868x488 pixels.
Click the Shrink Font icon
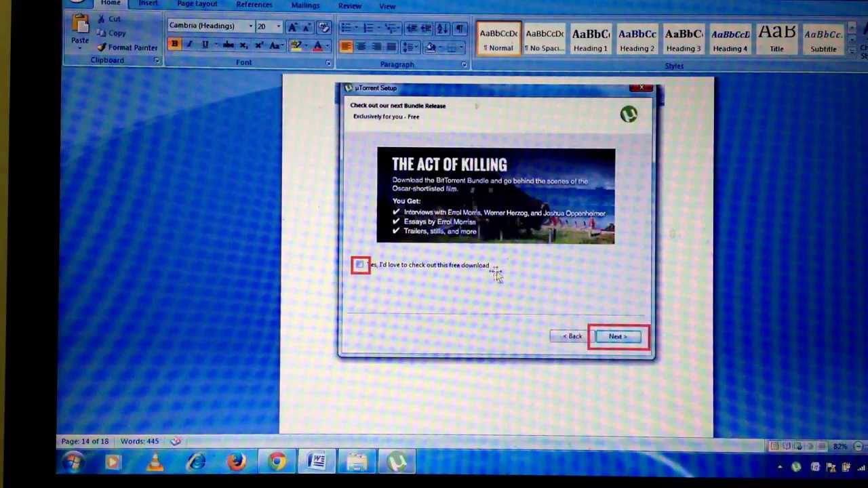307,27
